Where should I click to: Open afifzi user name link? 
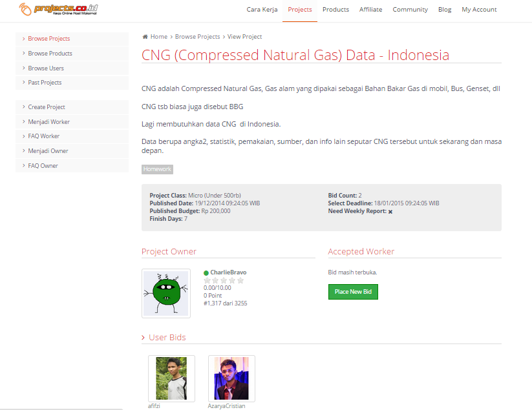(x=154, y=406)
